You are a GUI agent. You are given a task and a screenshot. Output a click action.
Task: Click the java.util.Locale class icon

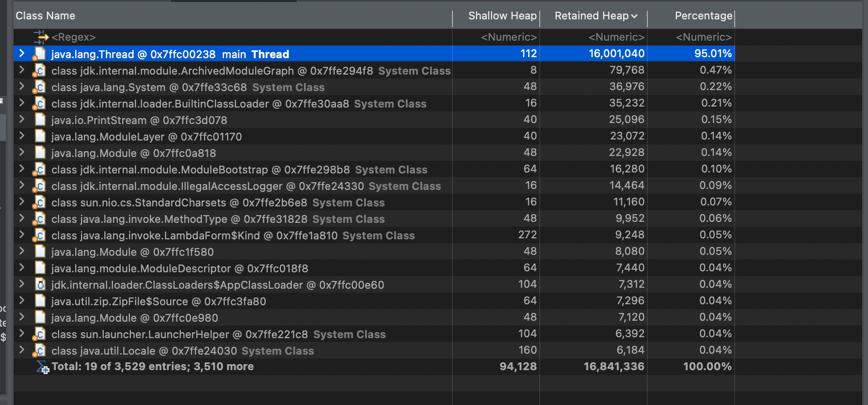click(39, 351)
